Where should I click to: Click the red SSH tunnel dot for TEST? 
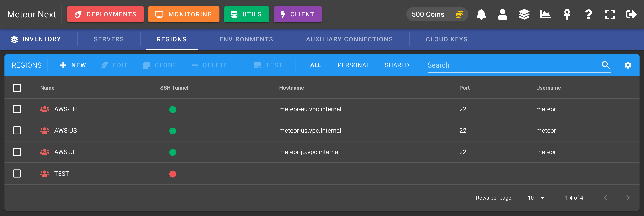coord(173,174)
